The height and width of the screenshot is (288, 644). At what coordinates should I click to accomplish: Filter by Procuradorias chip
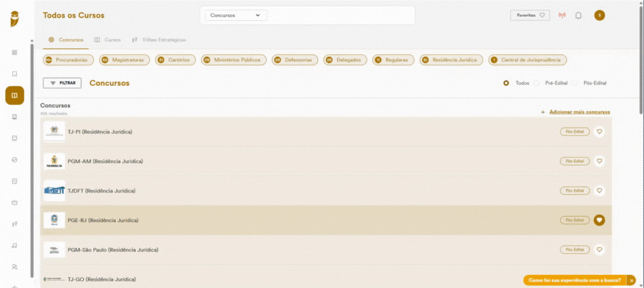[x=68, y=60]
